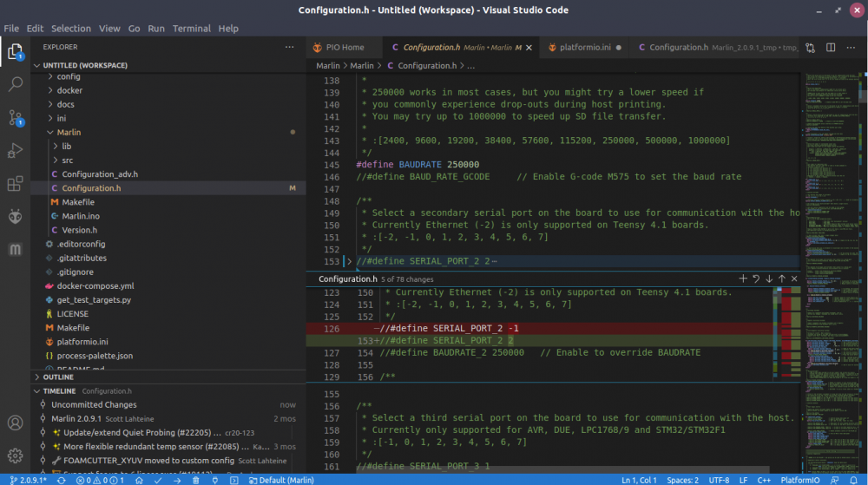The height and width of the screenshot is (485, 868).
Task: Open the Extensions view
Action: click(15, 184)
